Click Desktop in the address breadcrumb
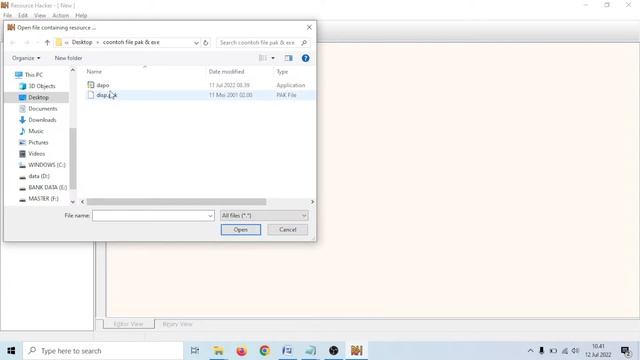 point(82,42)
